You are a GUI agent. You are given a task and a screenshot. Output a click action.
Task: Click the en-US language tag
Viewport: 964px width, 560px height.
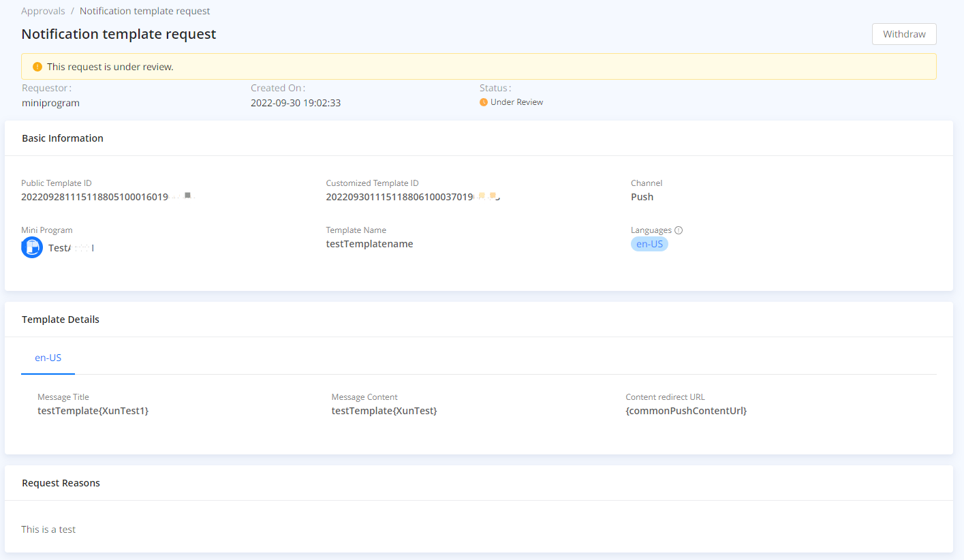(x=649, y=244)
